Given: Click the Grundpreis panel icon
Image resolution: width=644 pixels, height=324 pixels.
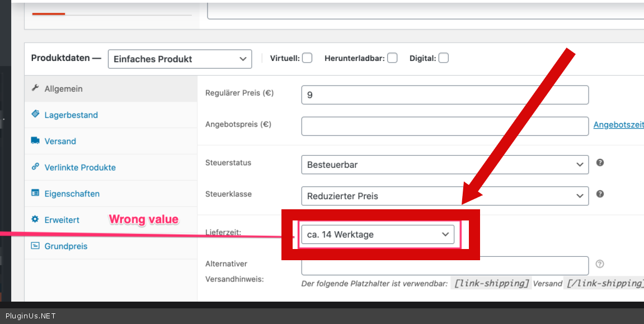Looking at the screenshot, I should 35,246.
